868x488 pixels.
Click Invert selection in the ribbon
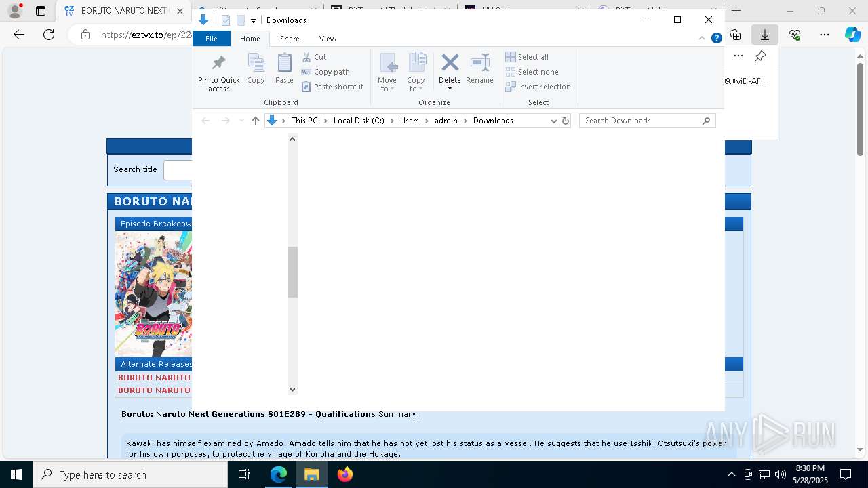pos(538,87)
